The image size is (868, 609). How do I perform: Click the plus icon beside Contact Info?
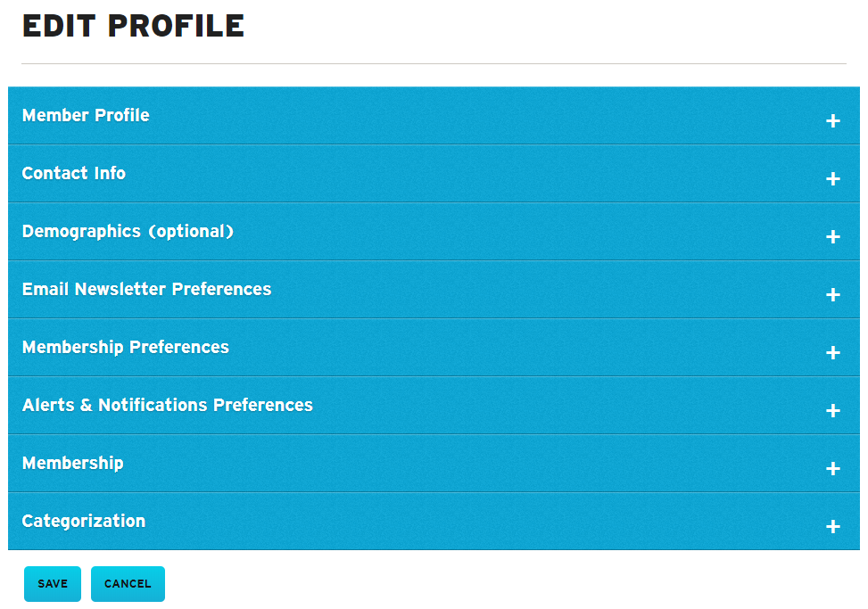[x=832, y=179]
